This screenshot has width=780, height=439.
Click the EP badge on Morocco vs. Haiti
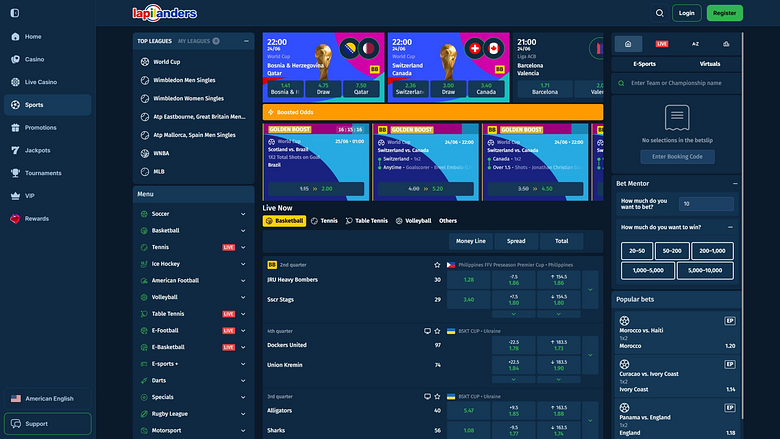coord(729,321)
